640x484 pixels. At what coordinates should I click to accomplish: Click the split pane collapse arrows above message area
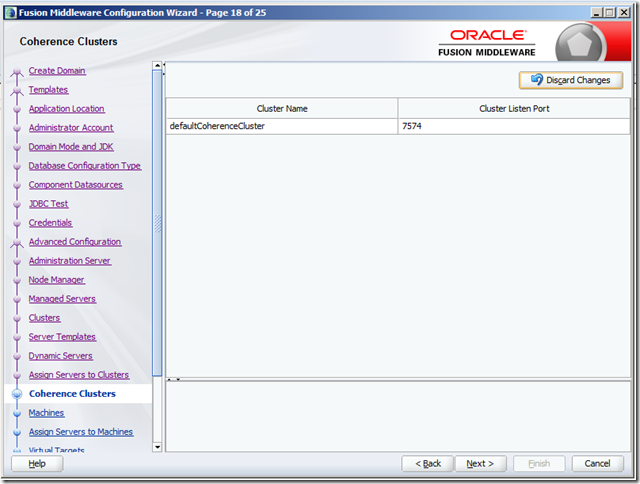tap(173, 380)
